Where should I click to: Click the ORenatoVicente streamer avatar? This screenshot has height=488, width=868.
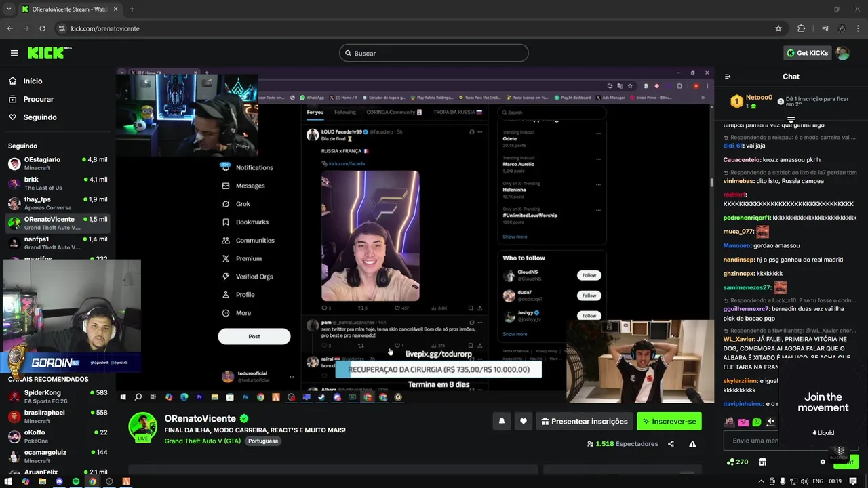tap(143, 426)
